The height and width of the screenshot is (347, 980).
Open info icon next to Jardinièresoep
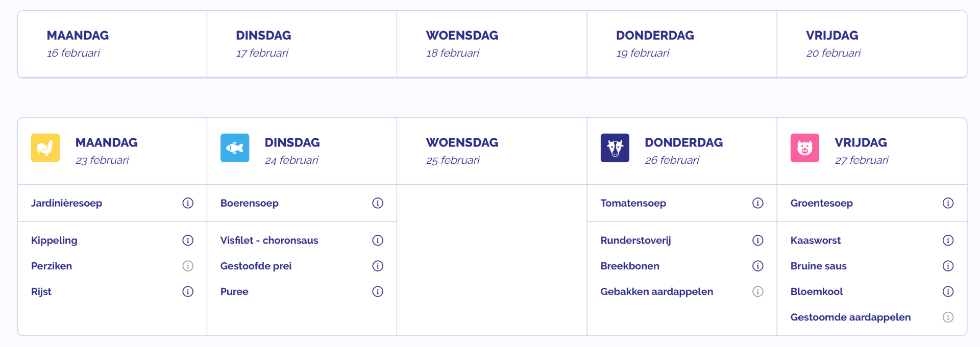188,203
